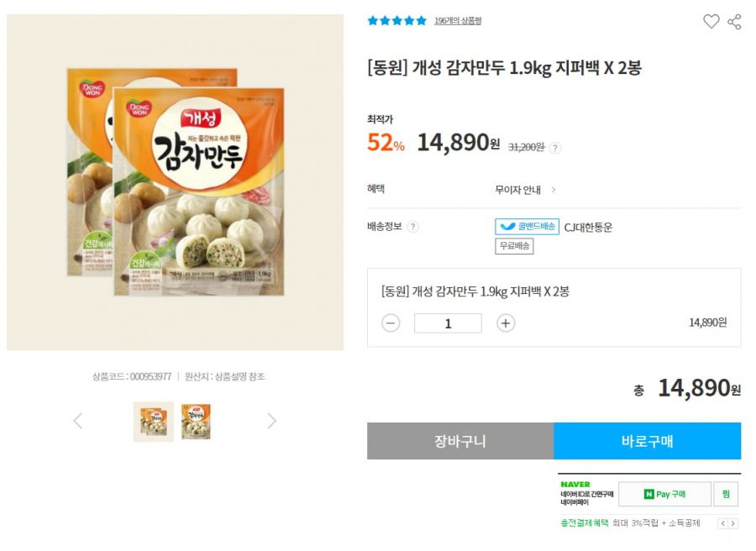Add product to wishlist with heart icon
The height and width of the screenshot is (551, 756).
pyautogui.click(x=711, y=21)
